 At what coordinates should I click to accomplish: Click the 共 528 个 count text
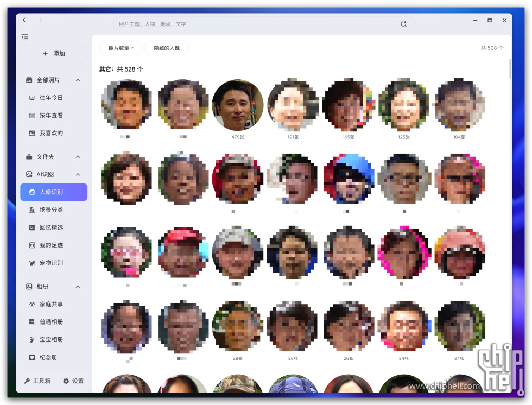coord(492,48)
